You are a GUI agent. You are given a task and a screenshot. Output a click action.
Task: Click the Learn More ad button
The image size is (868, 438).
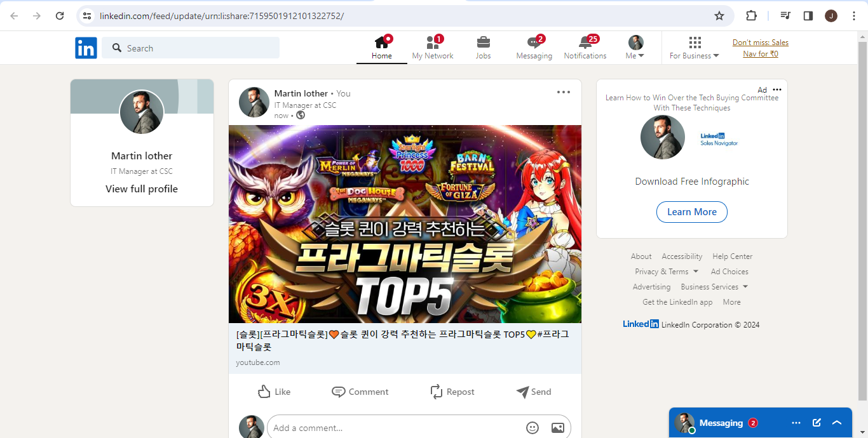point(692,212)
